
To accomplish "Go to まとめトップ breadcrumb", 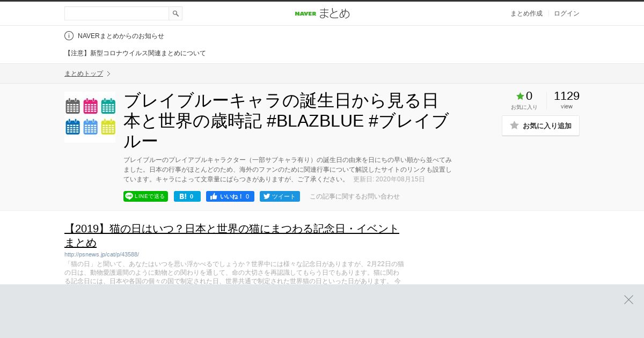I will click(84, 74).
